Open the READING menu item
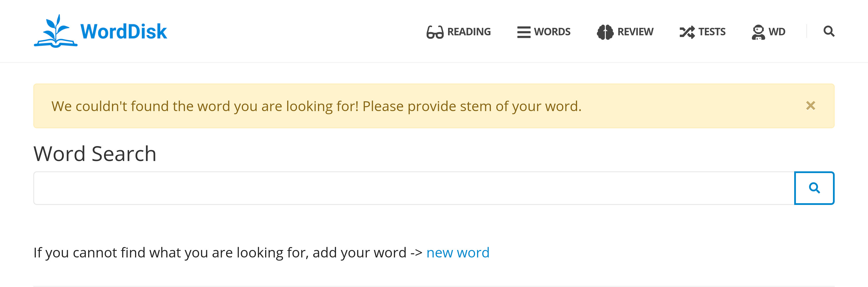868x287 pixels. [x=459, y=32]
